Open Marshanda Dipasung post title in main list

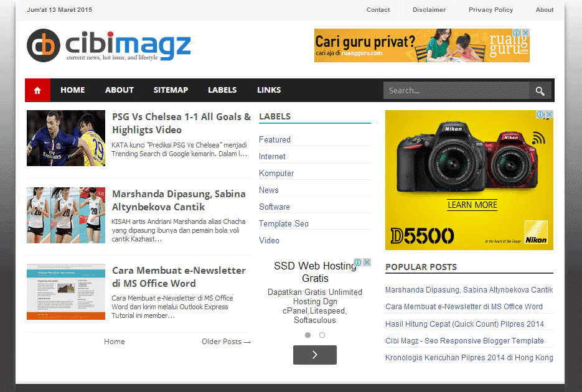(x=179, y=200)
